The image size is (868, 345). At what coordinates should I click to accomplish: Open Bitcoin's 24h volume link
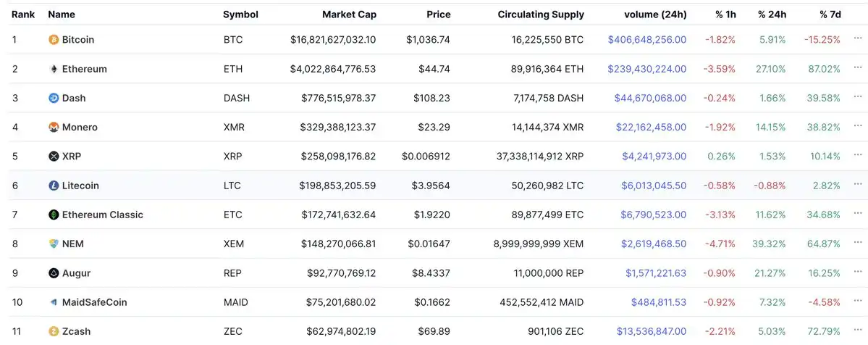tap(647, 40)
